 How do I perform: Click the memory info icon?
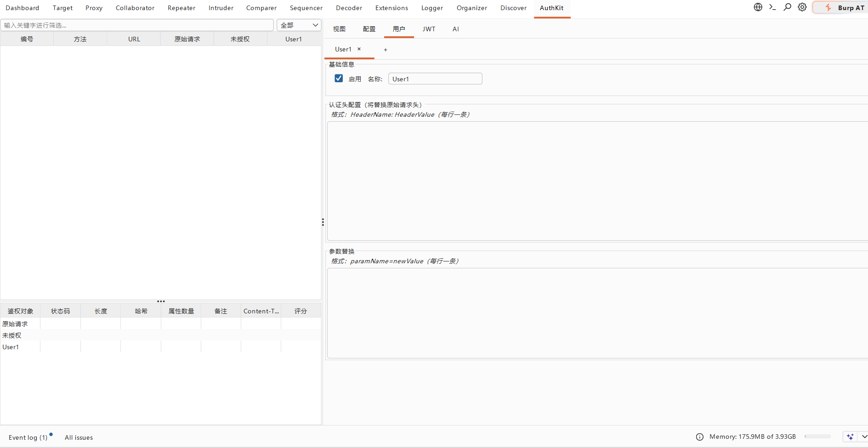[699, 437]
